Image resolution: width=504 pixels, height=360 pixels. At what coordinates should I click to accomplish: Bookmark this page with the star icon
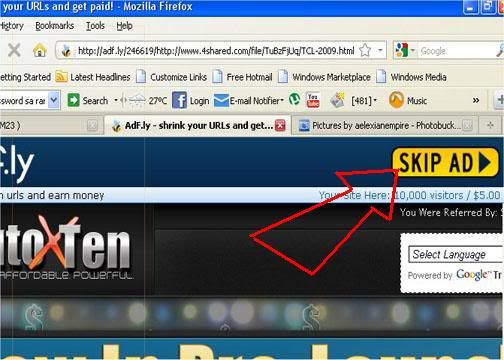coord(365,51)
